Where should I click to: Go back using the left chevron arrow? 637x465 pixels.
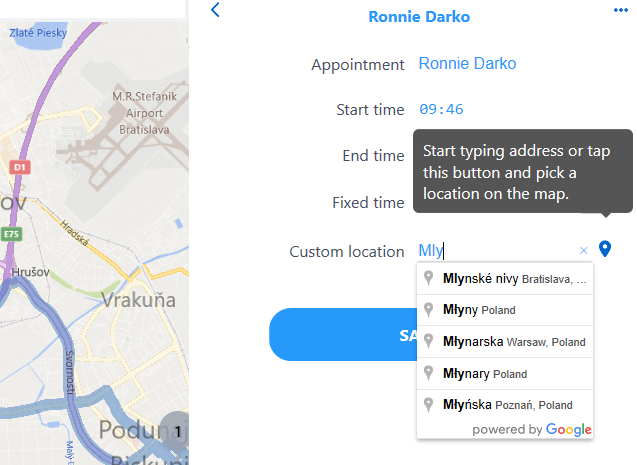[x=215, y=11]
